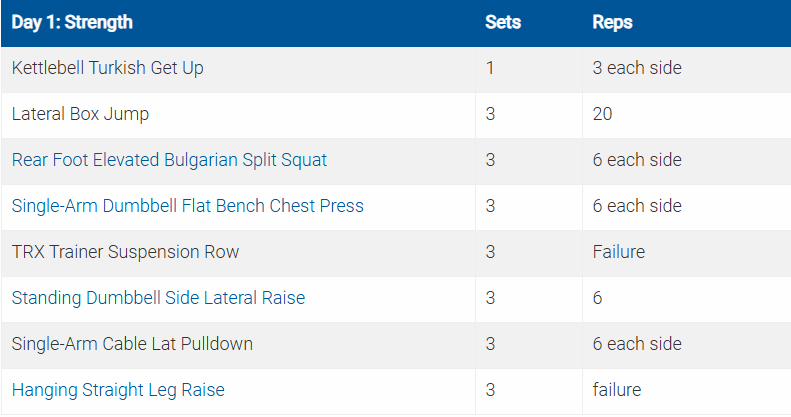Open the Rear Foot Elevated Bulgarian Split Squat link

pos(169,160)
